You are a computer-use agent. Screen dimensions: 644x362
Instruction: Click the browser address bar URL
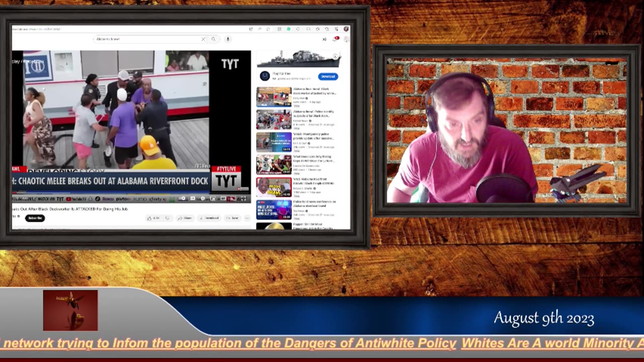coord(38,29)
